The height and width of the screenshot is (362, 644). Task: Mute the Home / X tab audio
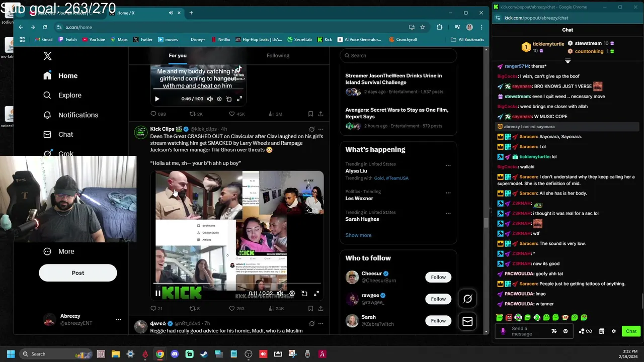tap(171, 13)
